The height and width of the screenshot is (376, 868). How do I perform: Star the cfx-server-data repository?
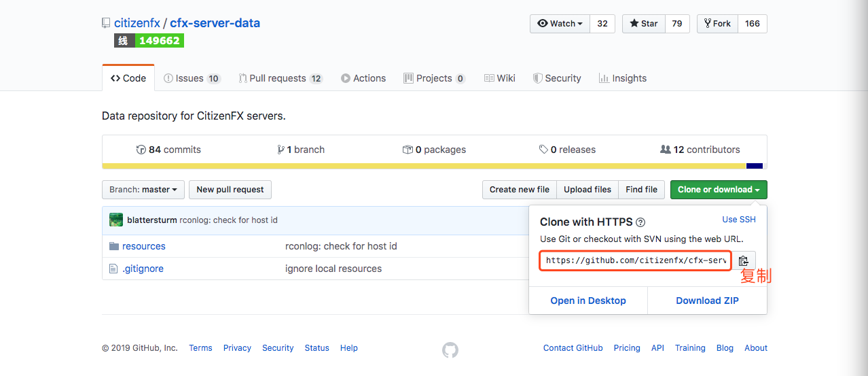click(643, 24)
